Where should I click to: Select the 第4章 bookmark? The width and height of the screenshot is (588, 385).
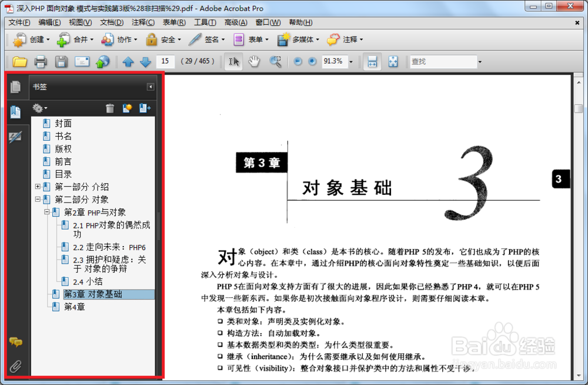pos(73,306)
